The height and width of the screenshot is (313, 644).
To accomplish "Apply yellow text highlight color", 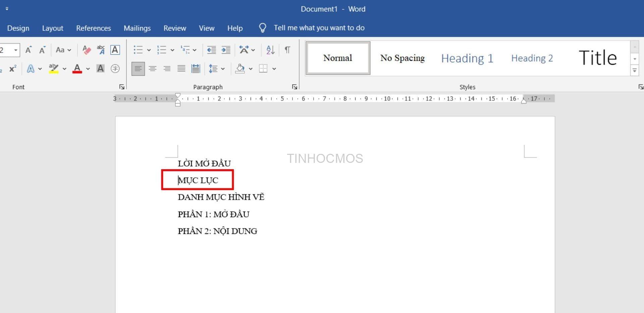I will coord(54,69).
